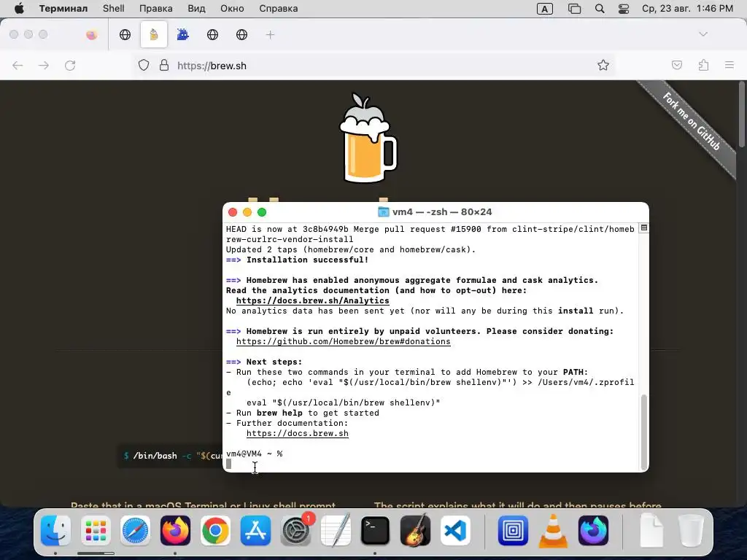
Task: Zoom the terminal window with green button
Action: (x=262, y=212)
